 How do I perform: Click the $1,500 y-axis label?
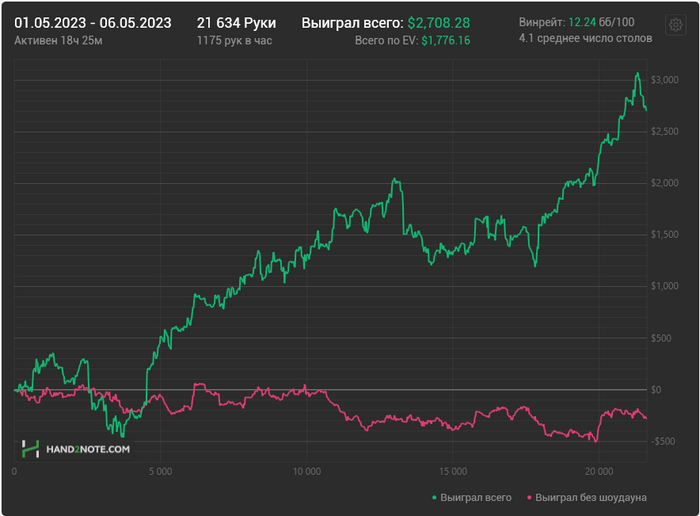tap(664, 234)
